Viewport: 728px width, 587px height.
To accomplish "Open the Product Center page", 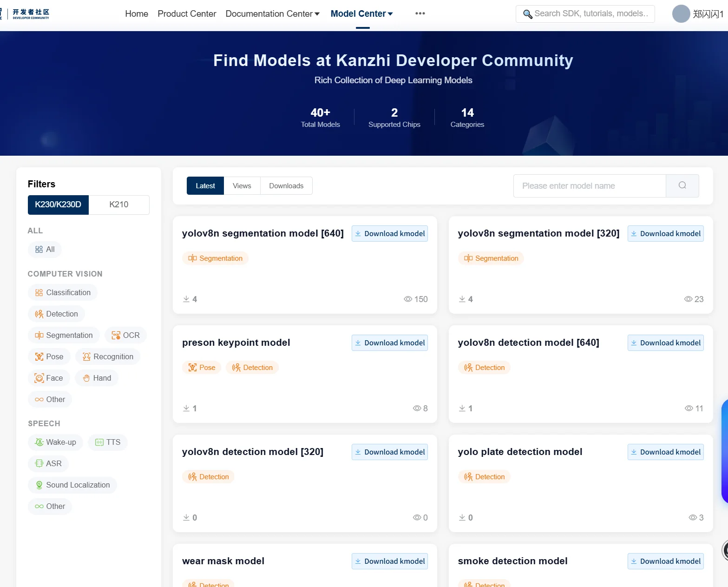I will point(187,14).
